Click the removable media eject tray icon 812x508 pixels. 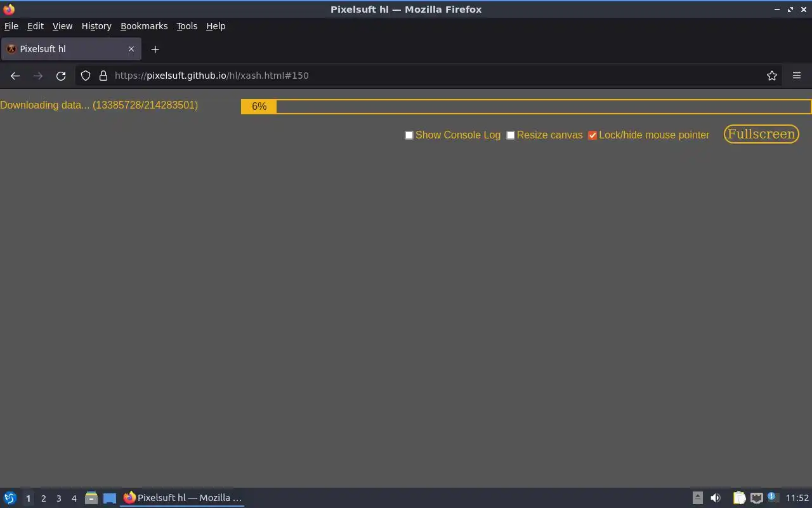[x=697, y=498]
